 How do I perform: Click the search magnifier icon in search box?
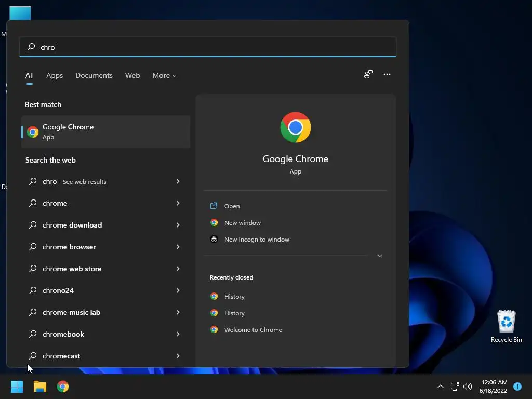point(31,47)
